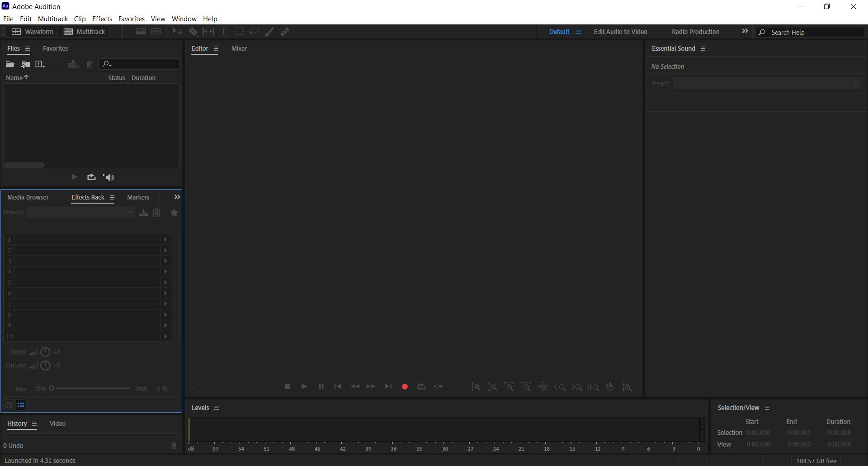Select the Time Selection tool
868x466 pixels.
click(223, 31)
